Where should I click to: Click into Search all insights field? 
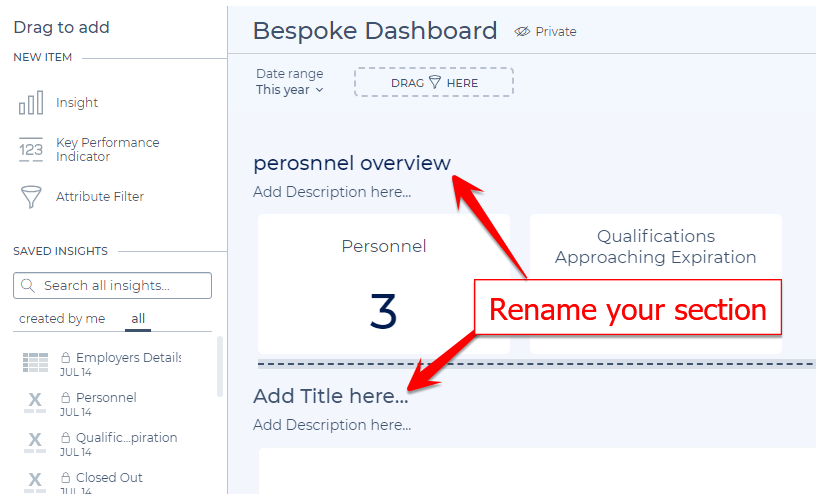(112, 285)
